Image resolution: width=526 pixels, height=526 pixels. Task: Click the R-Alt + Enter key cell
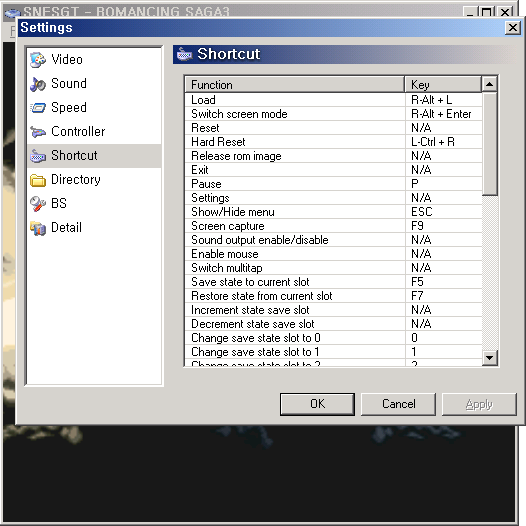[443, 114]
